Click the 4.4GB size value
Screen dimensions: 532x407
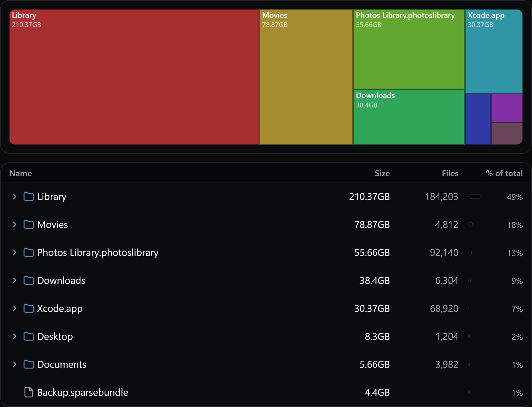pyautogui.click(x=377, y=393)
